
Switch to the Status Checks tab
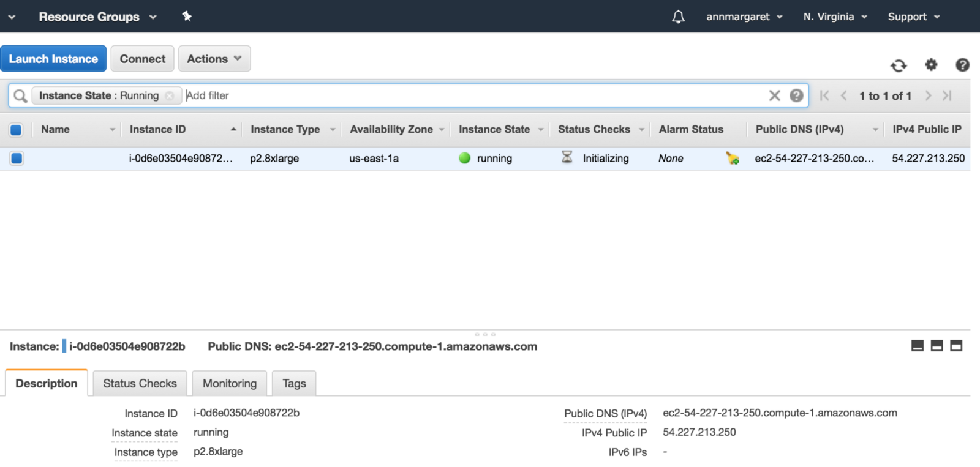140,384
